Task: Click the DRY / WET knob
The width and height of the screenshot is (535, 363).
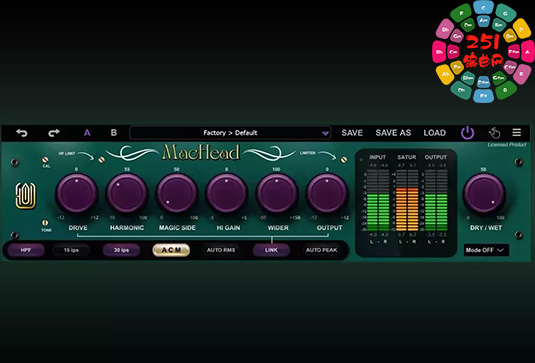Action: (484, 193)
